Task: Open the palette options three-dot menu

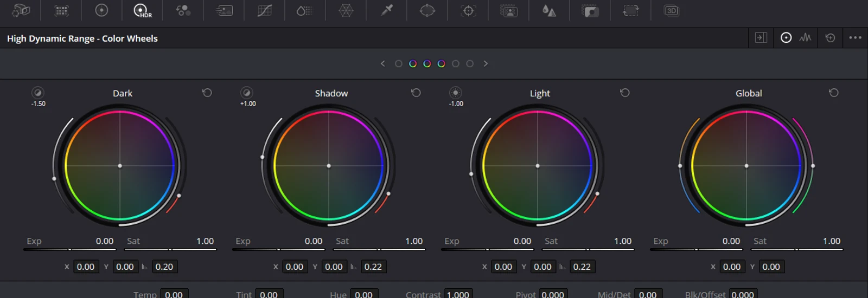Action: pos(855,37)
